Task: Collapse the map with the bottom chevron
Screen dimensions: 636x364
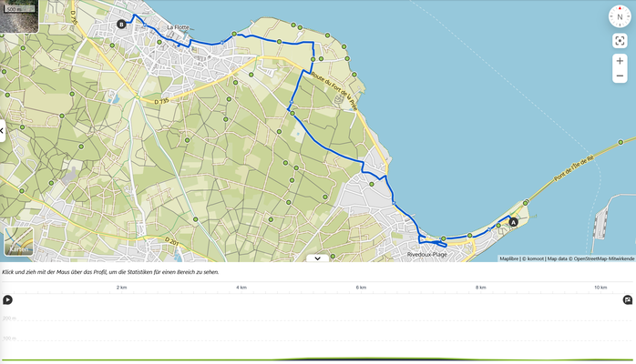Action: point(318,258)
